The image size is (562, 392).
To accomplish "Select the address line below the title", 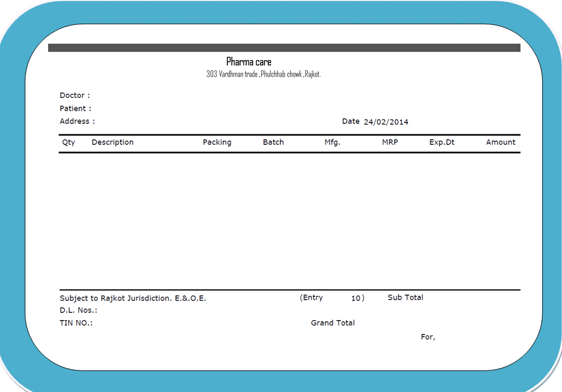I will 263,73.
